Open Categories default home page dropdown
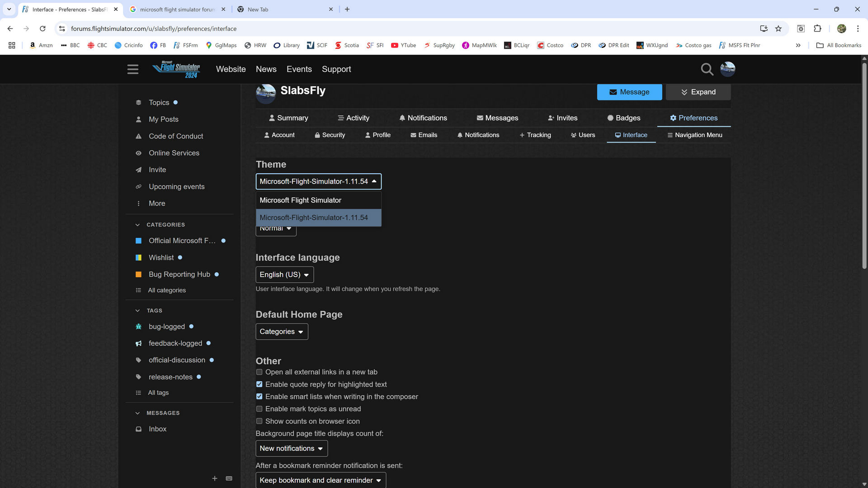 [x=282, y=332]
